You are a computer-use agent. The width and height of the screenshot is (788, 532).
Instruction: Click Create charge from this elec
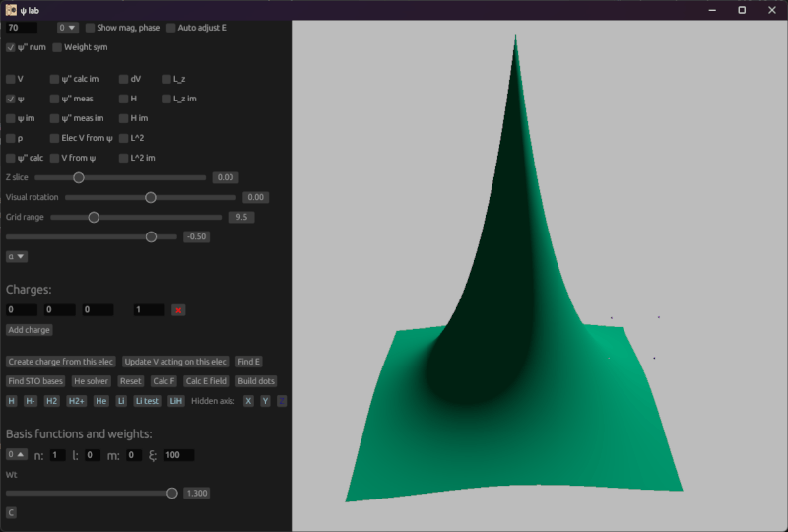click(61, 362)
